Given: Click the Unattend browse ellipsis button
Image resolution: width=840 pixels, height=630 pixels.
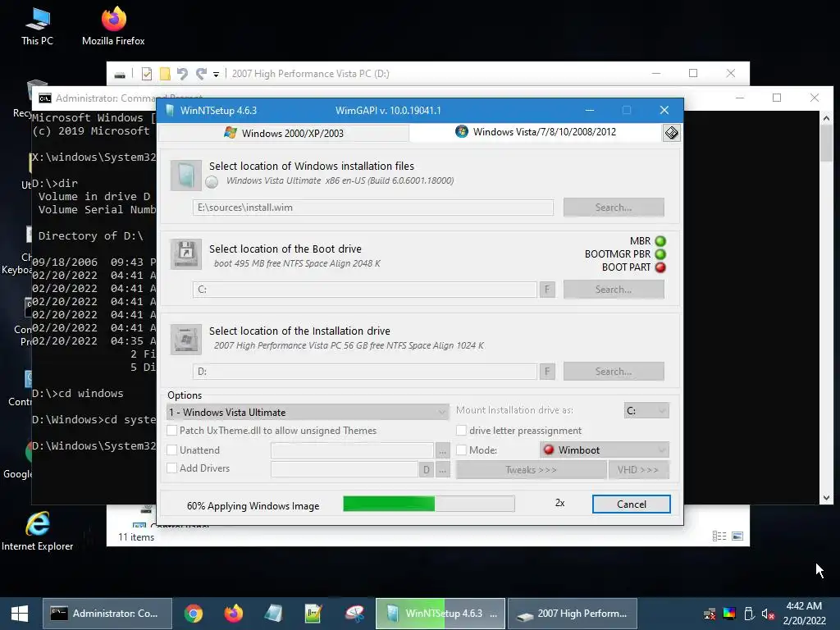Looking at the screenshot, I should [442, 451].
